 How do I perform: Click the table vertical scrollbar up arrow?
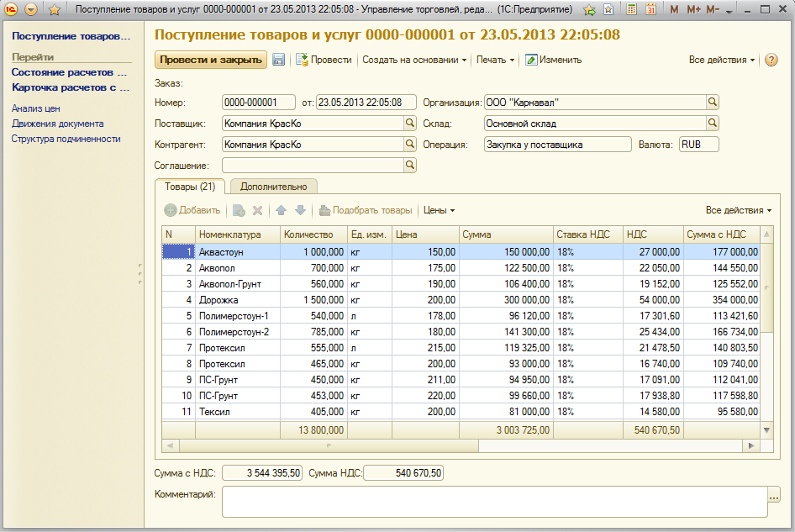766,234
